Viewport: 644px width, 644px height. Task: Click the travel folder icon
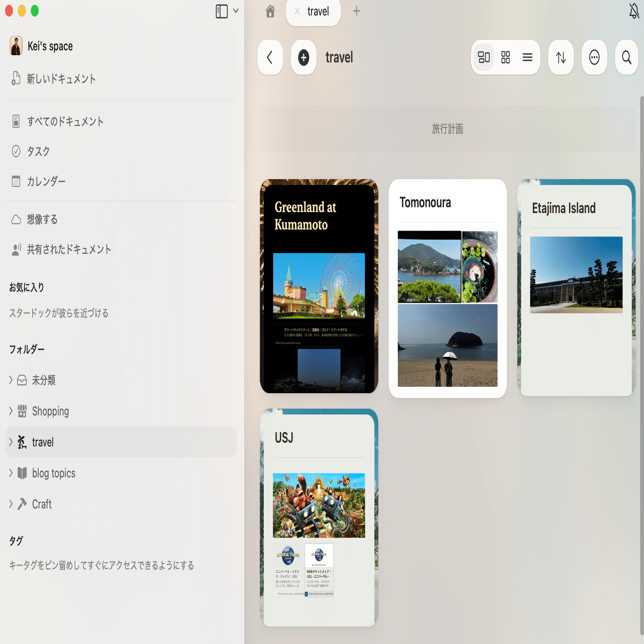pos(22,442)
